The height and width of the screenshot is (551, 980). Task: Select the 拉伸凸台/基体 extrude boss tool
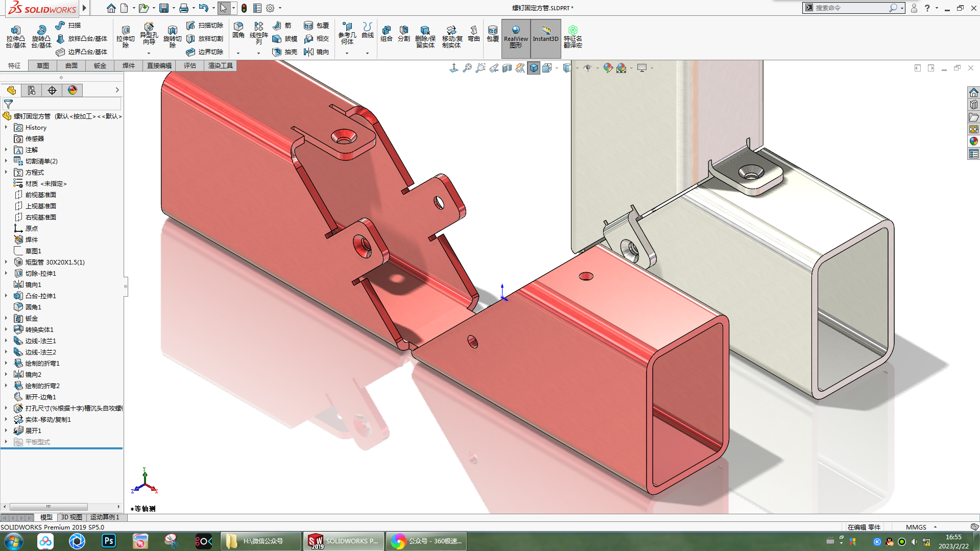click(x=15, y=36)
